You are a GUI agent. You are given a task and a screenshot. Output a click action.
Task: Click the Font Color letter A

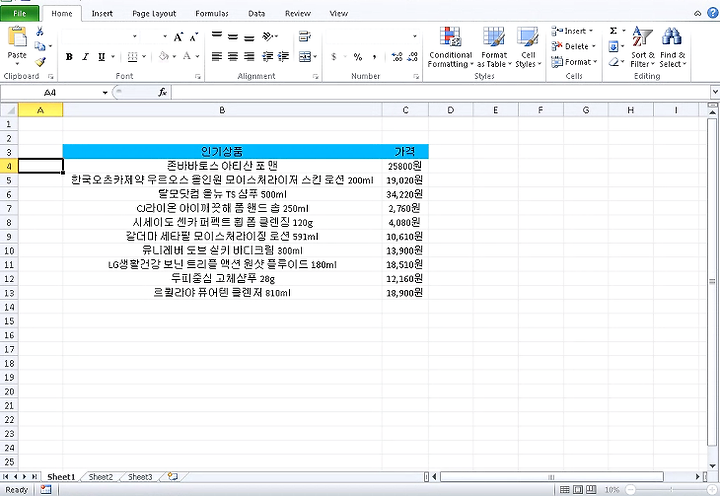tap(186, 56)
